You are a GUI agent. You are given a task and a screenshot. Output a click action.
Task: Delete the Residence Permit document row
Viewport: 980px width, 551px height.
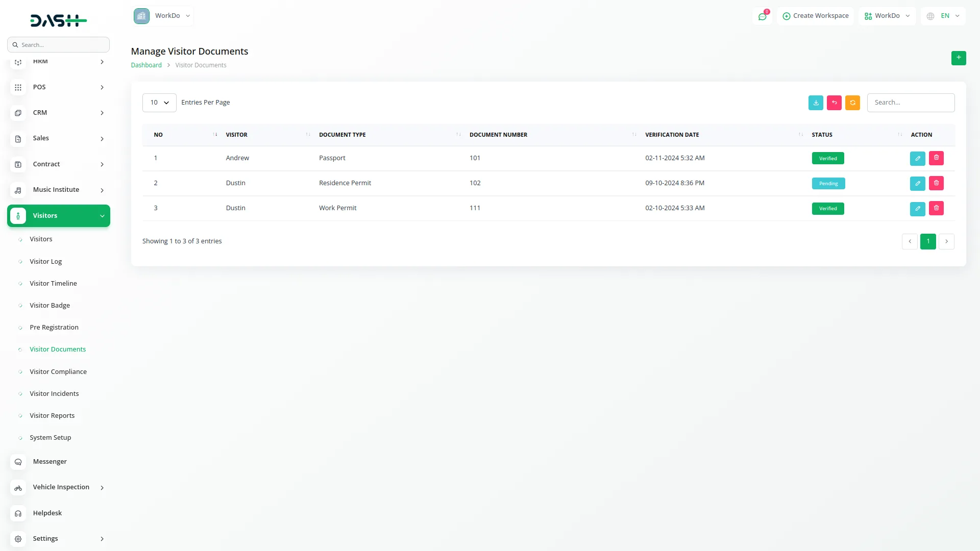pyautogui.click(x=936, y=183)
